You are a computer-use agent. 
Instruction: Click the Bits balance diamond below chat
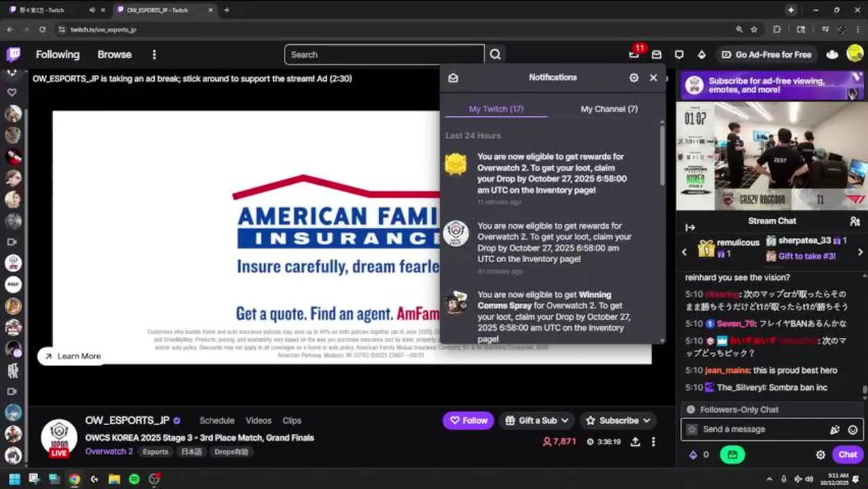[693, 455]
